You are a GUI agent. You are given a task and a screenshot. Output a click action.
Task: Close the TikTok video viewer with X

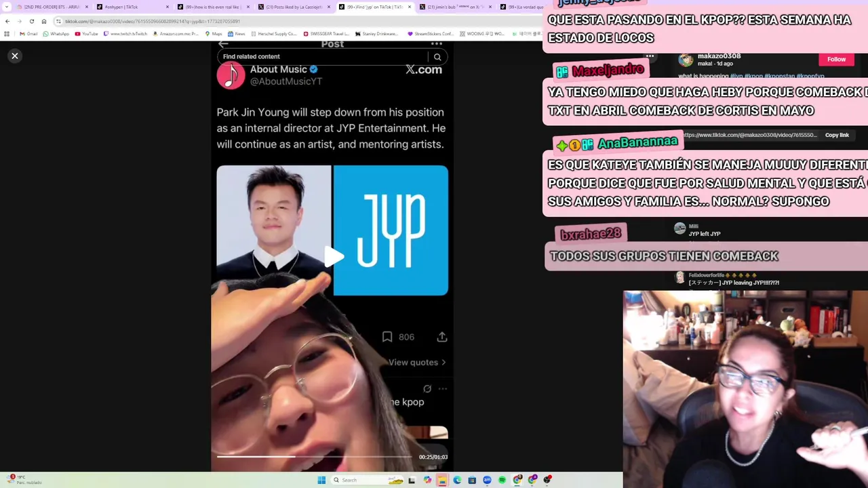pyautogui.click(x=15, y=56)
